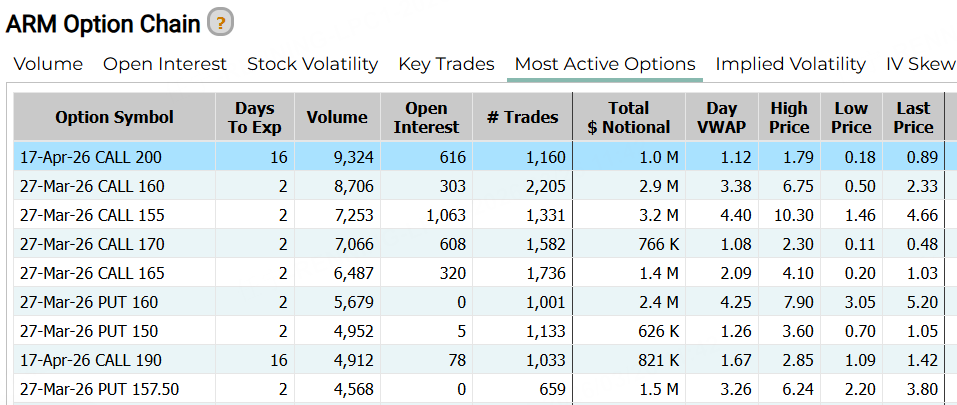Sort by Last Price column header
Screen dimensions: 957x405
pyautogui.click(x=913, y=117)
